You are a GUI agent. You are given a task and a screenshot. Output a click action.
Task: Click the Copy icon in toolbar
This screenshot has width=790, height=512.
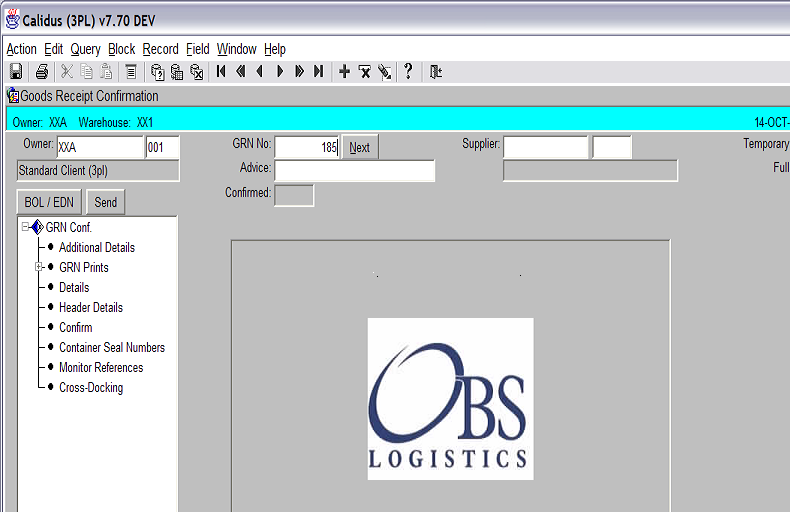87,72
